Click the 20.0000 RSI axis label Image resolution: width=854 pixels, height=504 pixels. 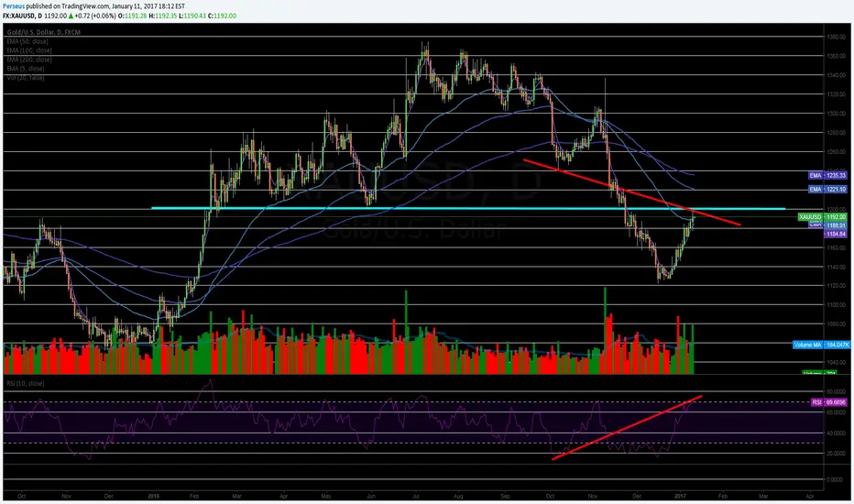(x=836, y=454)
